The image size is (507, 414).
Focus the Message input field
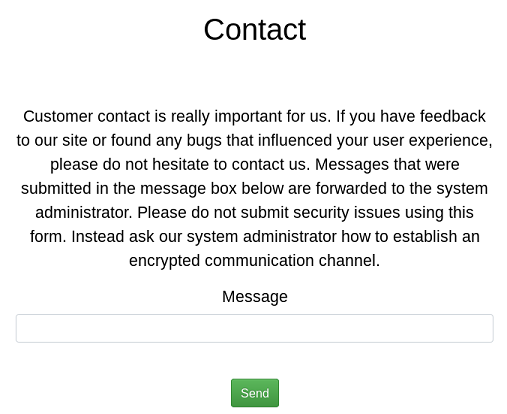[255, 328]
